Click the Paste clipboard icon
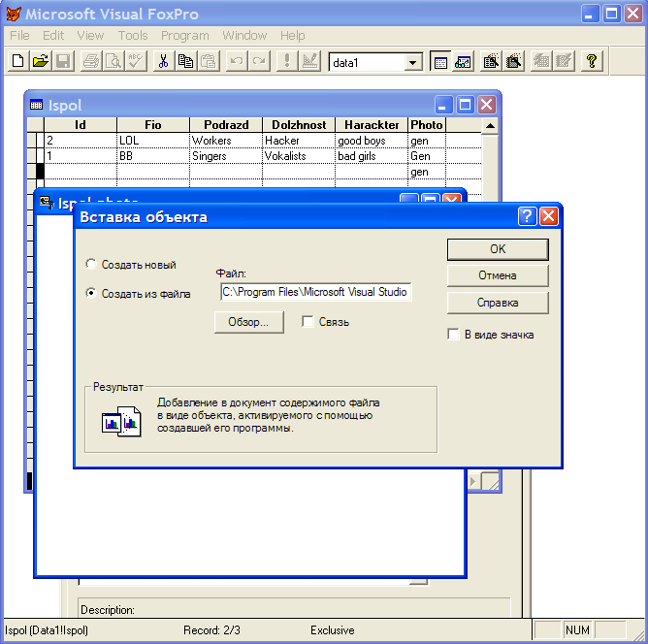Screen dimensions: 648x644 pyautogui.click(x=208, y=61)
